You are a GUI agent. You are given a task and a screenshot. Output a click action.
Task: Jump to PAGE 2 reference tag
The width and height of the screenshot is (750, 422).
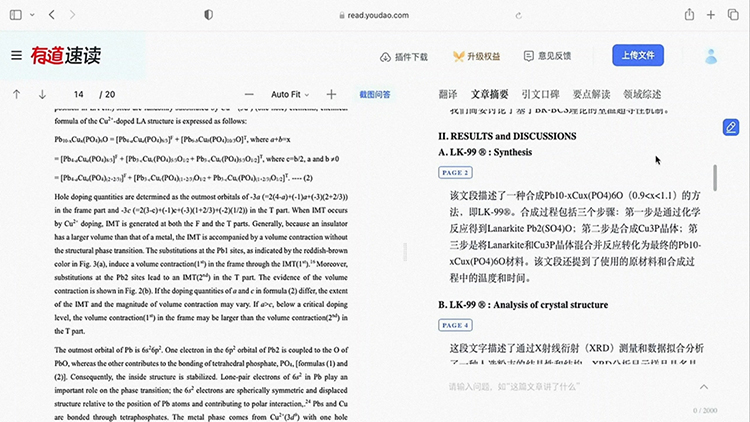point(455,172)
